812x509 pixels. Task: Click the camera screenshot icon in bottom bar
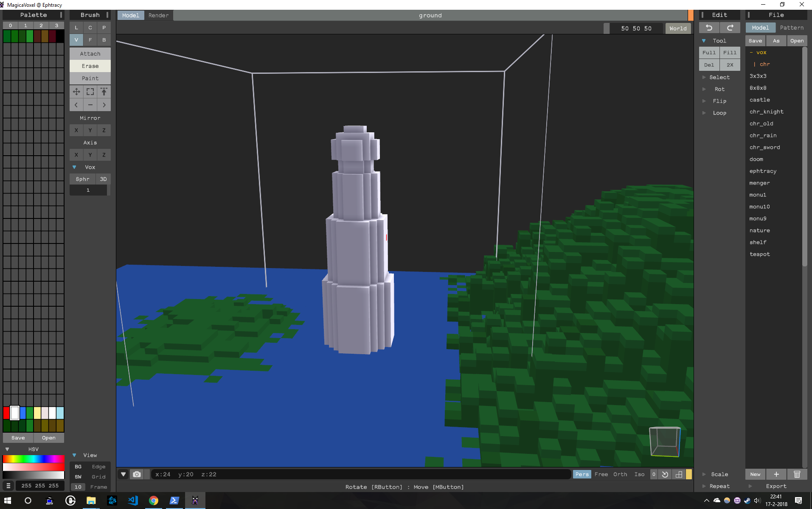[x=137, y=474]
